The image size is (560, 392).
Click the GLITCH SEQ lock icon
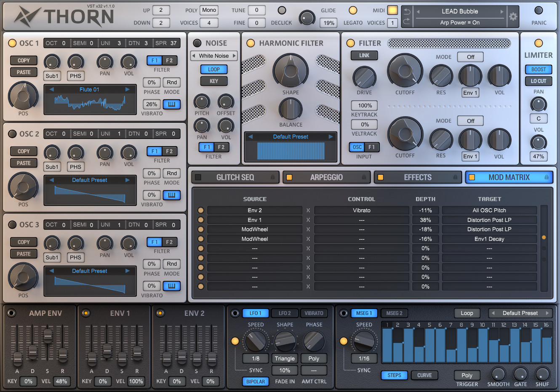click(273, 177)
